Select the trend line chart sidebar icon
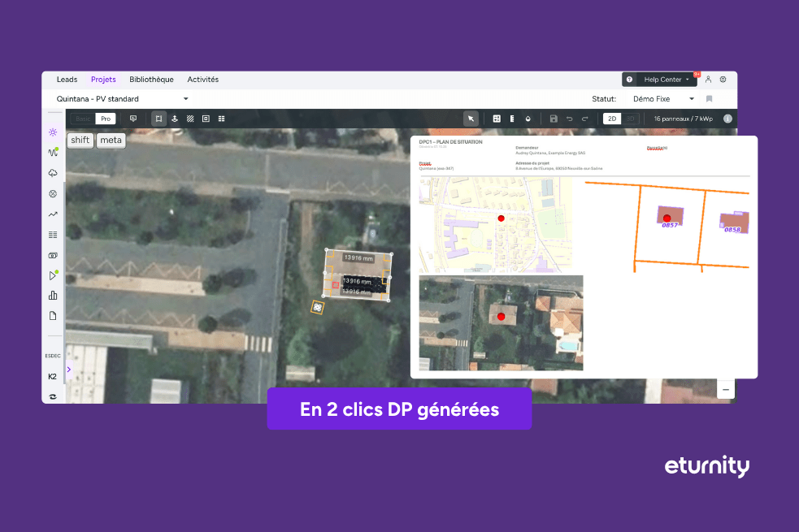 pyautogui.click(x=53, y=214)
